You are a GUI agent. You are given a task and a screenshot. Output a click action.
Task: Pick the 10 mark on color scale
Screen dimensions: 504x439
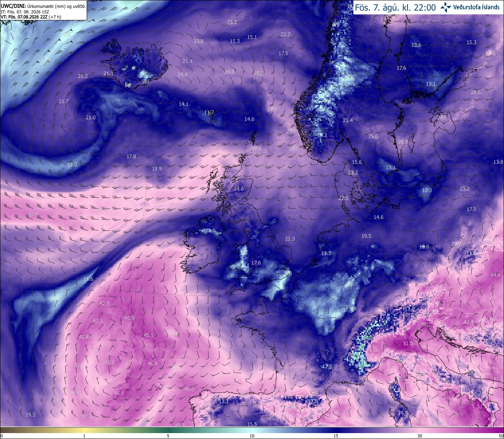(252, 436)
